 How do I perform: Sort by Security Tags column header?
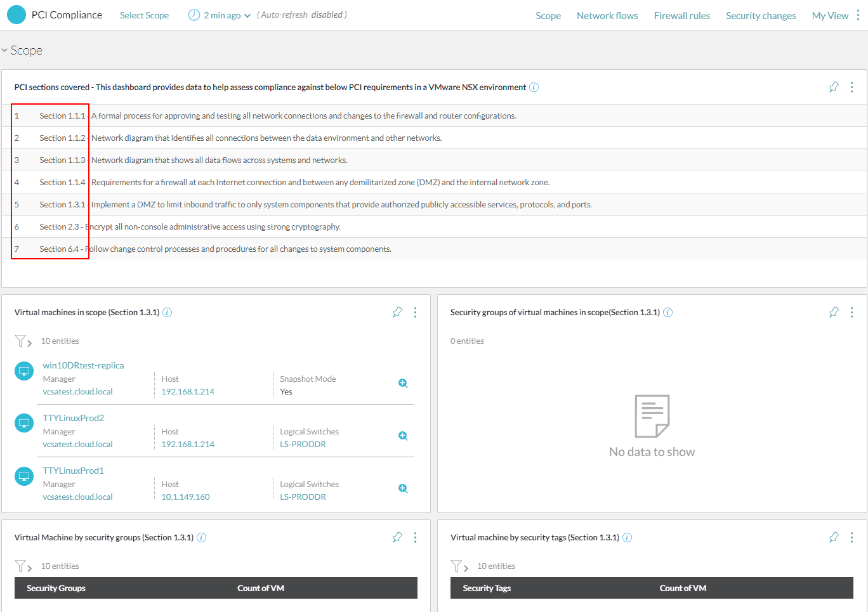[x=487, y=589]
